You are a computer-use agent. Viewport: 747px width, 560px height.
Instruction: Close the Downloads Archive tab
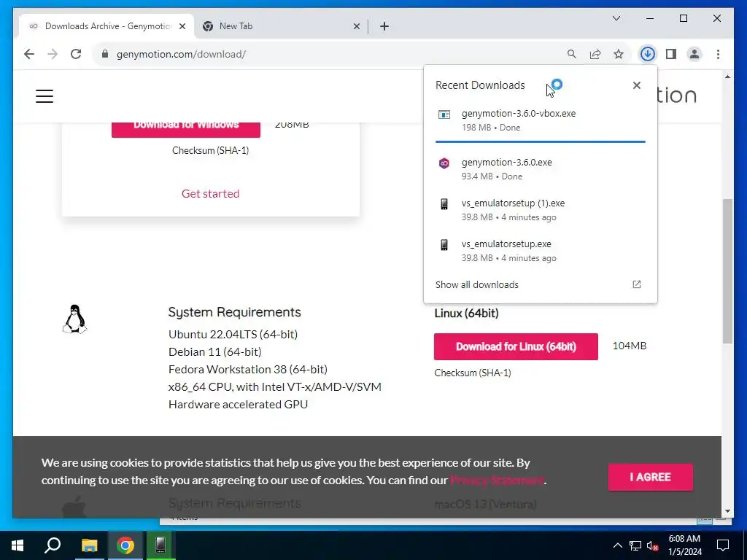(182, 26)
